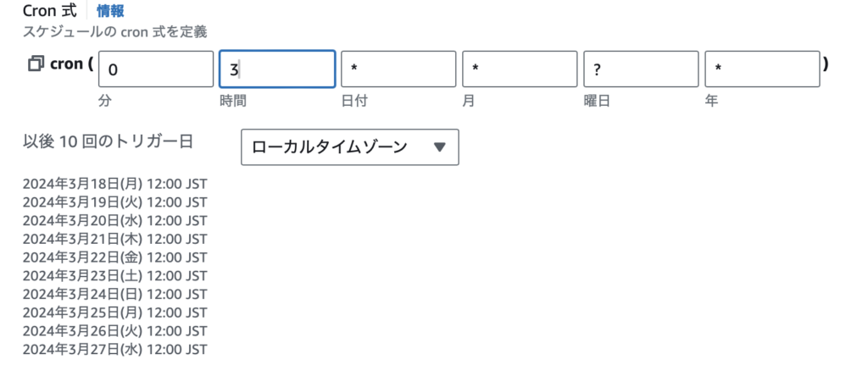The width and height of the screenshot is (868, 376).
Task: Select the 日付 (day of month) field
Action: pyautogui.click(x=398, y=69)
